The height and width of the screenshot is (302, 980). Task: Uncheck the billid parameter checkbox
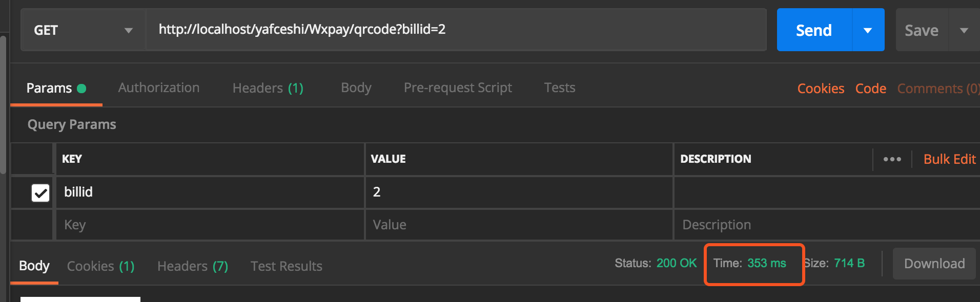tap(40, 193)
